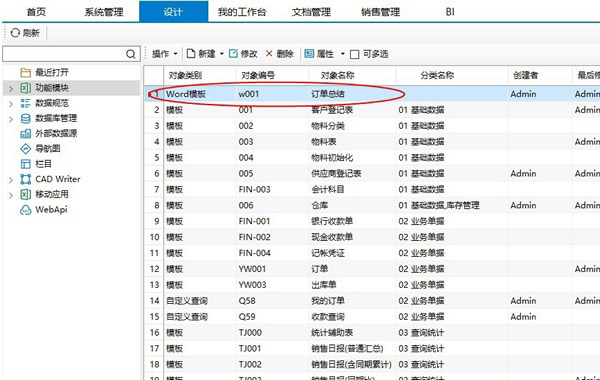This screenshot has height=380, width=600.
Task: Toggle the 可多选 checkbox
Action: [355, 54]
